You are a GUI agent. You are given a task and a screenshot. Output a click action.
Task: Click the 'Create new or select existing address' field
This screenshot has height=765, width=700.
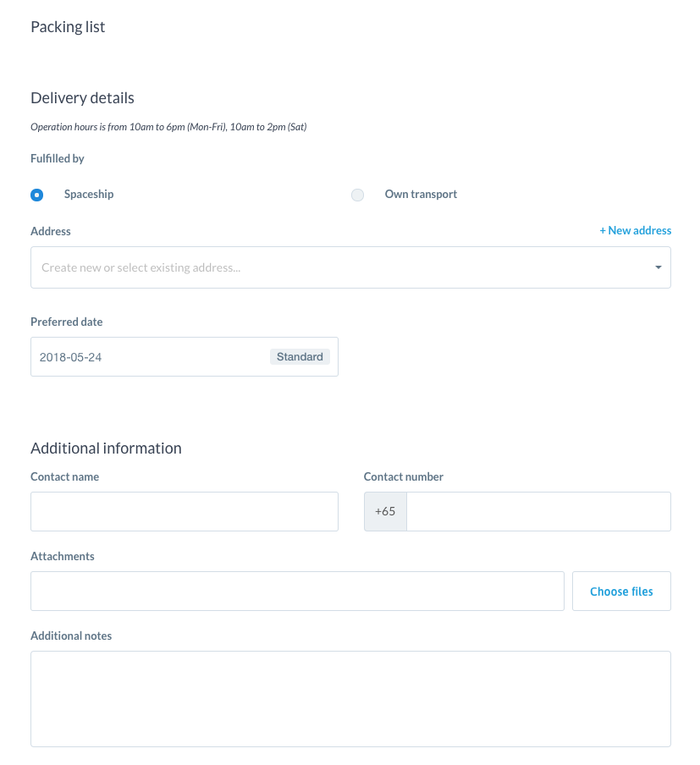pyautogui.click(x=339, y=267)
